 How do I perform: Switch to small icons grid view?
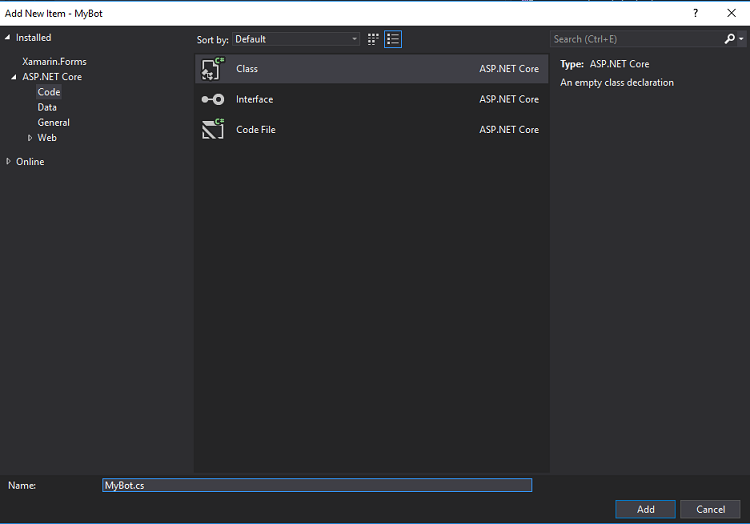(373, 39)
